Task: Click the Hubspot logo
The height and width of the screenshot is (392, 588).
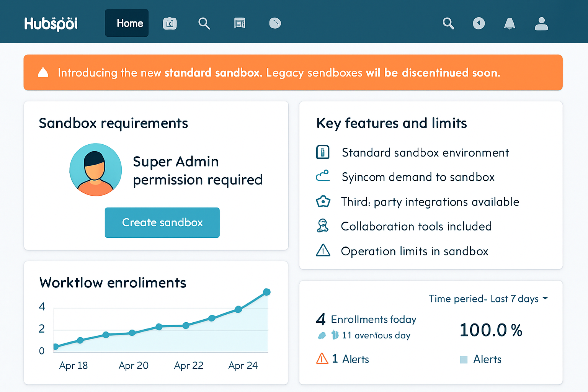Action: [51, 24]
